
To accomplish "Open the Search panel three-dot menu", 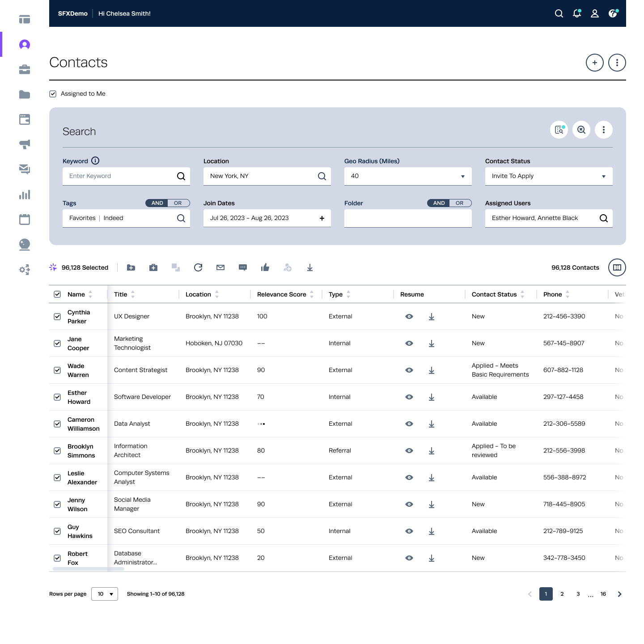I will pyautogui.click(x=604, y=130).
